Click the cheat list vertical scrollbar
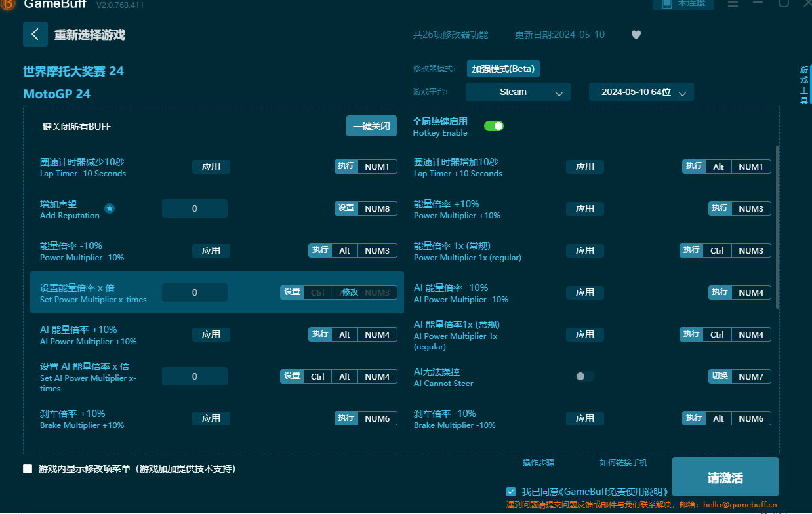 [x=778, y=227]
